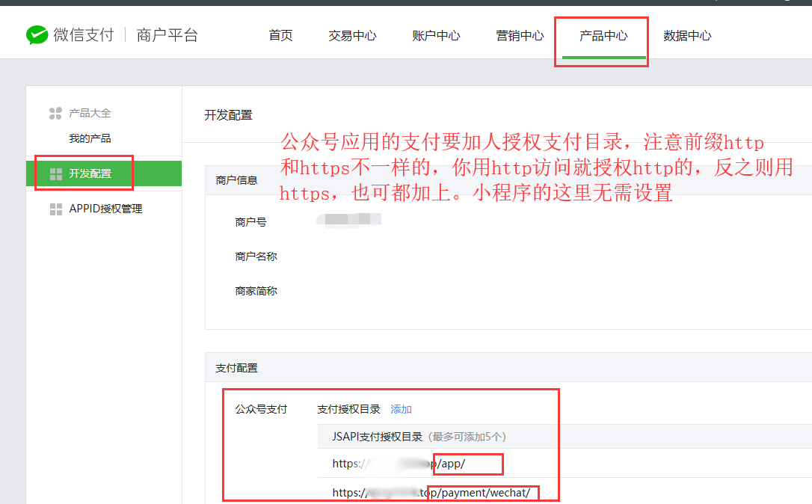Screen dimensions: 812x504
Task: Select the authorized directory ending in /app/
Action: click(399, 464)
